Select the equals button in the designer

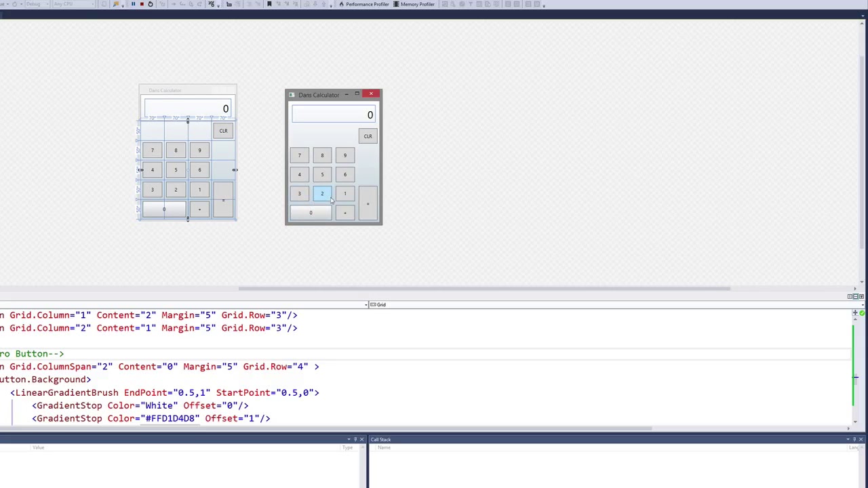tap(223, 200)
